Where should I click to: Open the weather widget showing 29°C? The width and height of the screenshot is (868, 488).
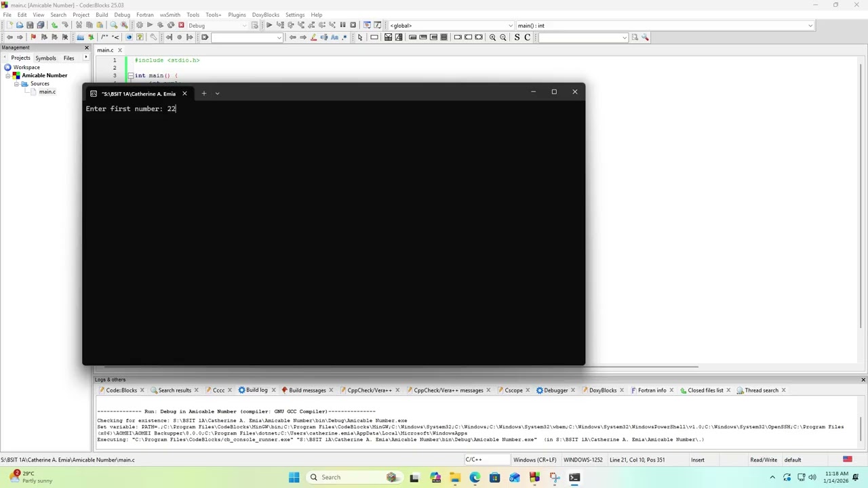(32, 477)
